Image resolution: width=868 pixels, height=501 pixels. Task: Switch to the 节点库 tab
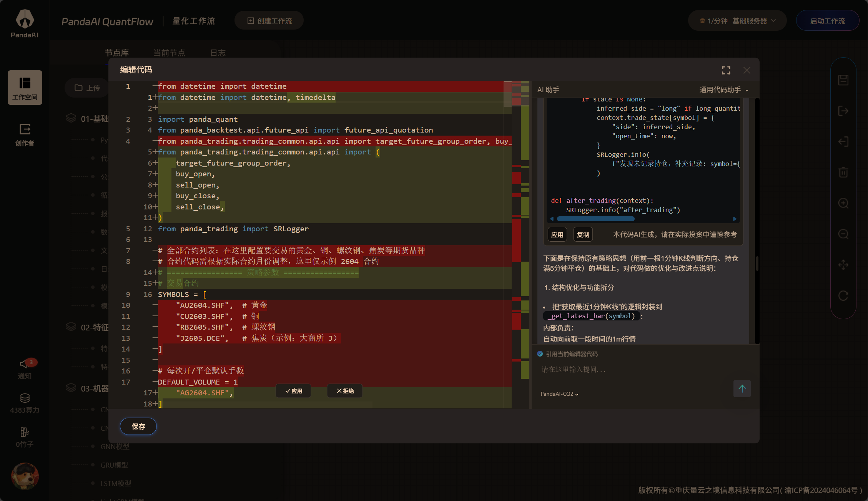pyautogui.click(x=117, y=53)
